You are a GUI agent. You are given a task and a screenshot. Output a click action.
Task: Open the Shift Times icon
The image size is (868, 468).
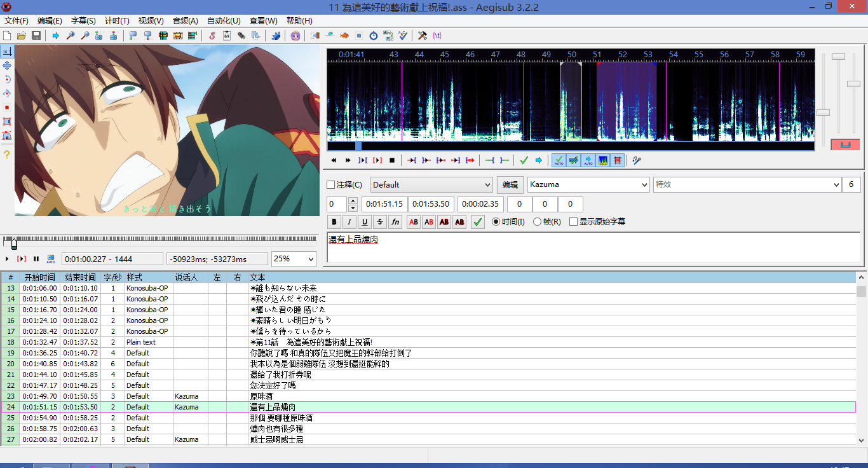click(315, 36)
